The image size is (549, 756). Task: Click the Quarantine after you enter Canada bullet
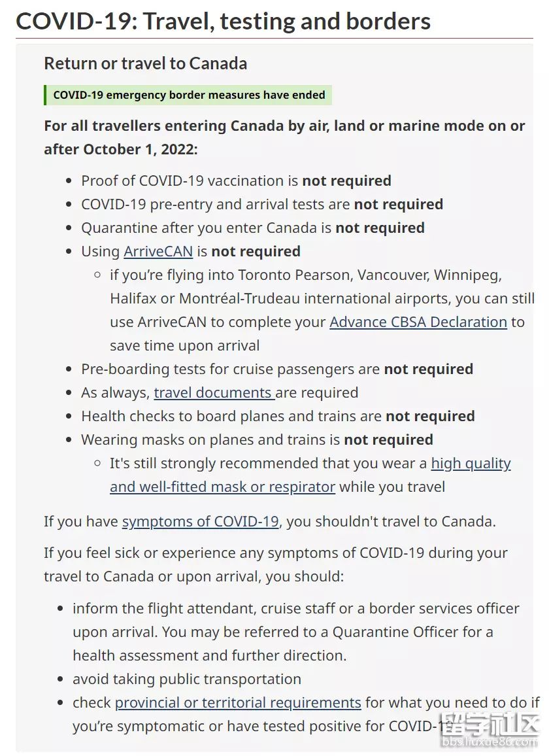coord(252,228)
